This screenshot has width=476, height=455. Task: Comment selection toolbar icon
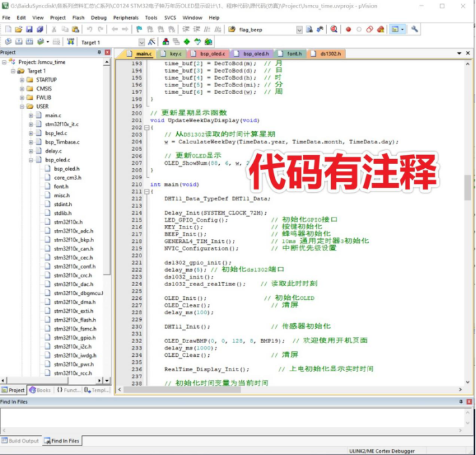(207, 29)
